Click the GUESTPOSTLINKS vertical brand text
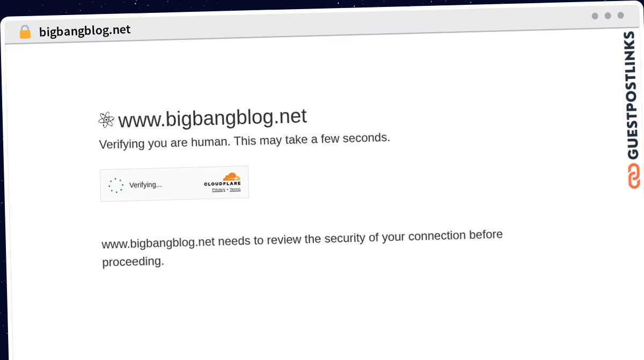The height and width of the screenshot is (360, 644). (633, 96)
